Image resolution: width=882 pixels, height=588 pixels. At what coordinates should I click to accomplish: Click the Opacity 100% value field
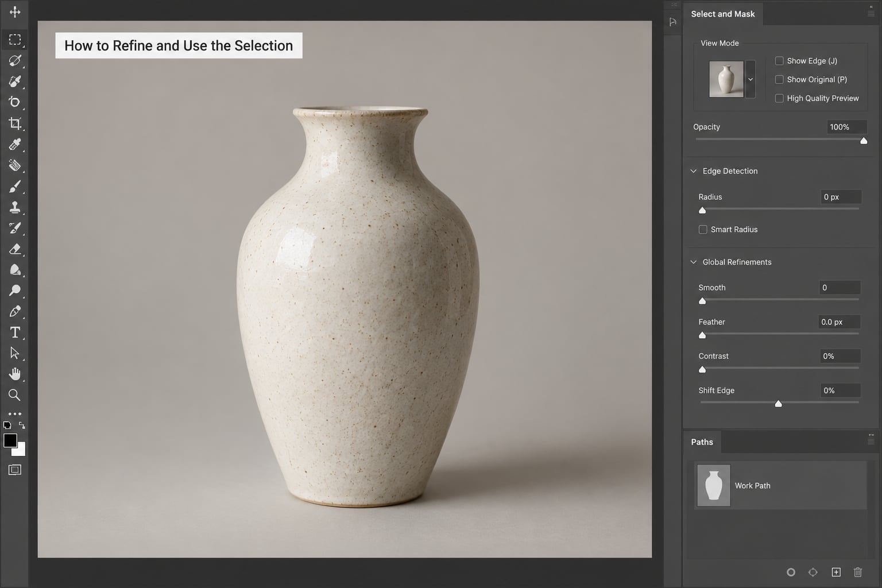point(847,127)
